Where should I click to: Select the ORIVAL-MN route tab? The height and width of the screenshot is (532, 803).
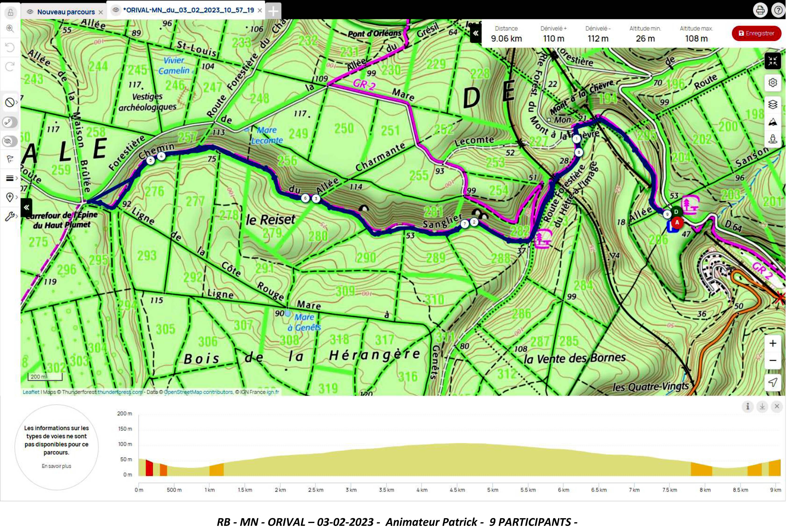pos(188,10)
